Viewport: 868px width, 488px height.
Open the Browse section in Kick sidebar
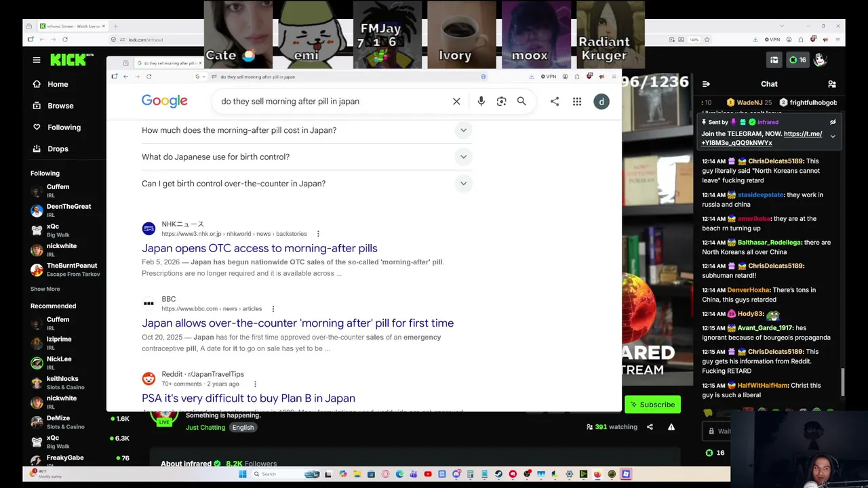point(53,106)
